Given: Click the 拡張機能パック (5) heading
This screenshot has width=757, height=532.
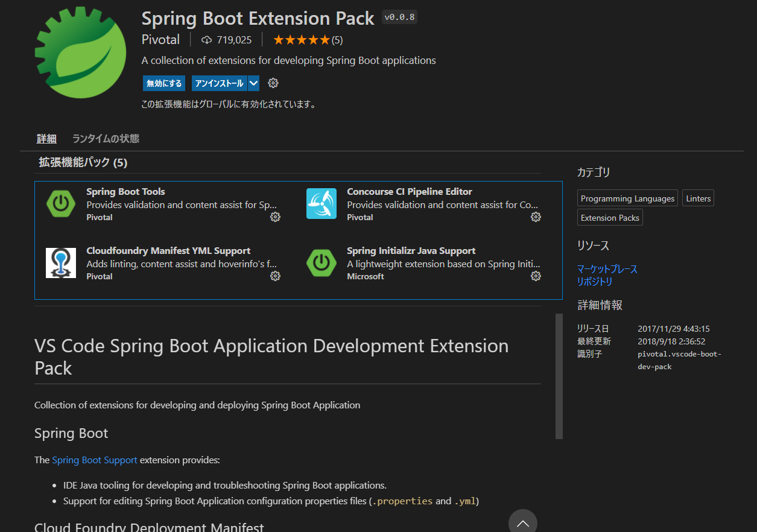Looking at the screenshot, I should 83,162.
